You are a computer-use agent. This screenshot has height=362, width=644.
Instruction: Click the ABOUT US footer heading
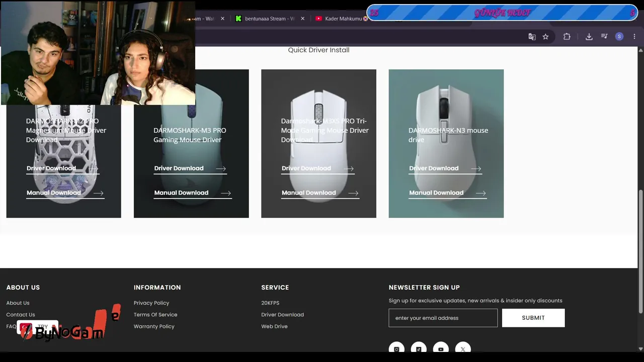point(23,288)
